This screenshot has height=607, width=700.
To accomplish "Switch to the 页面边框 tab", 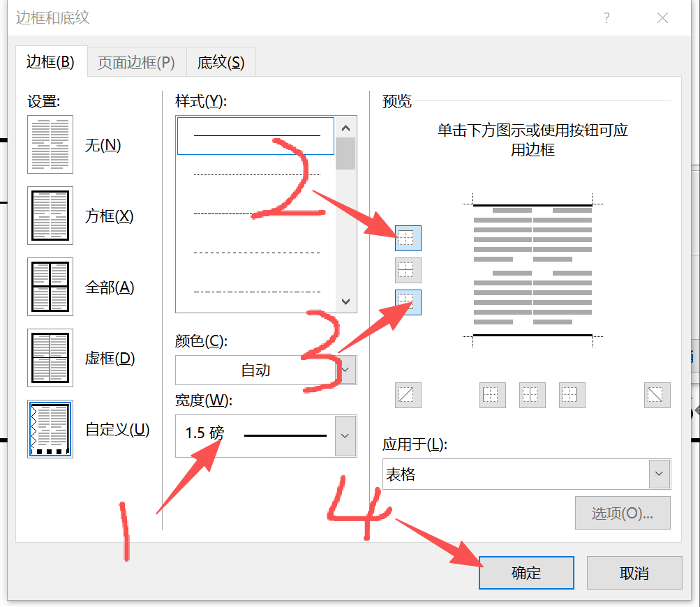I will [135, 61].
